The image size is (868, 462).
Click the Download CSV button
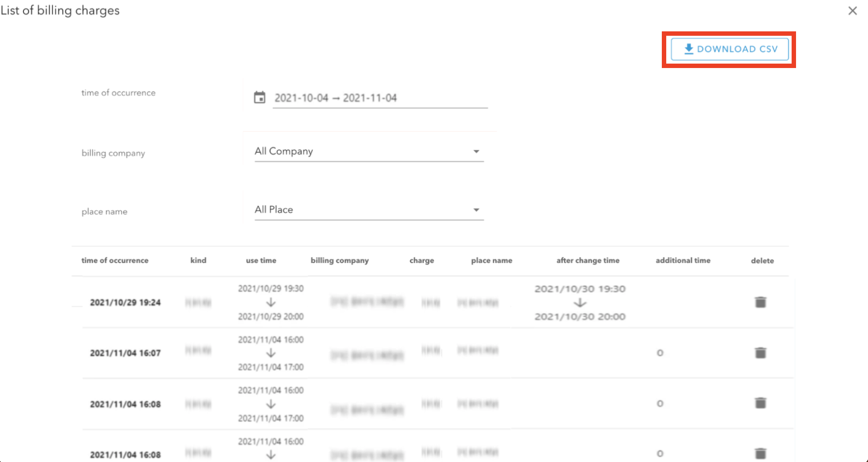729,49
